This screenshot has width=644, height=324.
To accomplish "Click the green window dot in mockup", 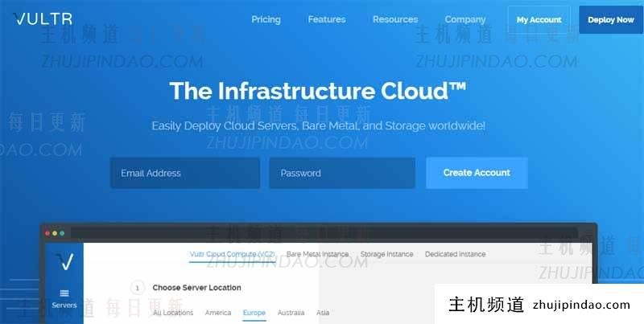I will point(62,233).
